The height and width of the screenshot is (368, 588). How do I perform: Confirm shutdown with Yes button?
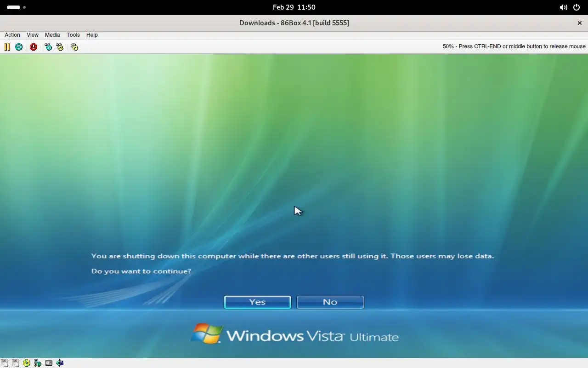(x=257, y=302)
